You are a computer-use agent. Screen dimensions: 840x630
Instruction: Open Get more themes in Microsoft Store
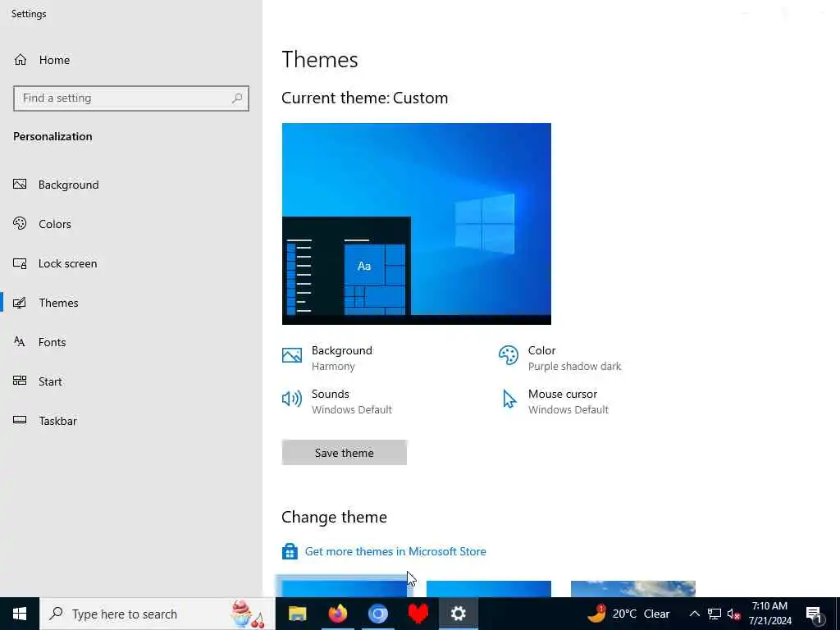[x=395, y=552]
